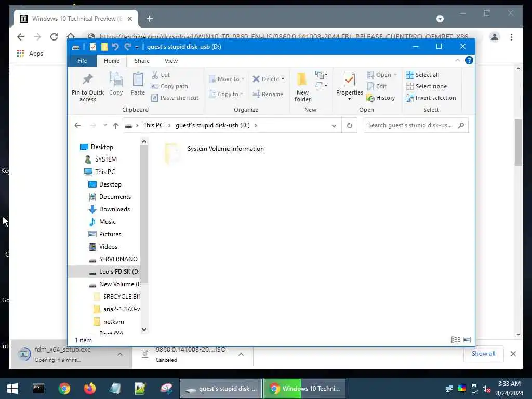
Task: Open System Volume Information folder
Action: click(x=215, y=153)
